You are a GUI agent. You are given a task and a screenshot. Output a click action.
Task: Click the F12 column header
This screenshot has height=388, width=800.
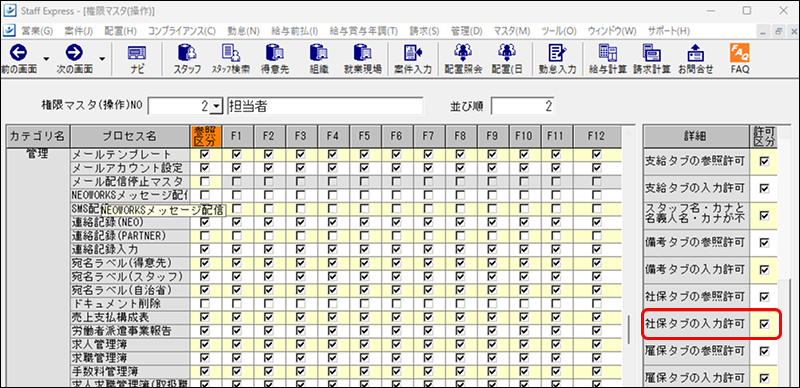tap(596, 136)
